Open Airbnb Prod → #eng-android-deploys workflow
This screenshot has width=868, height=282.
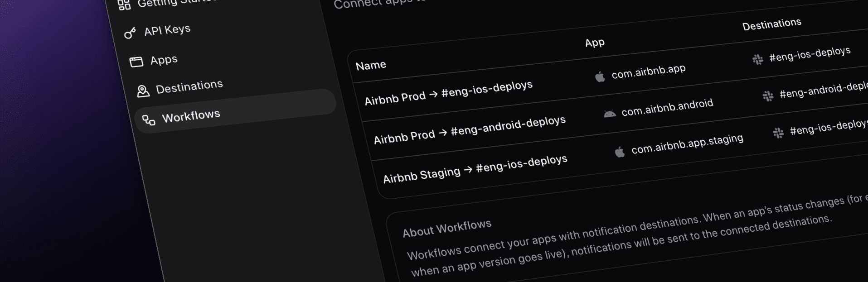click(x=469, y=129)
